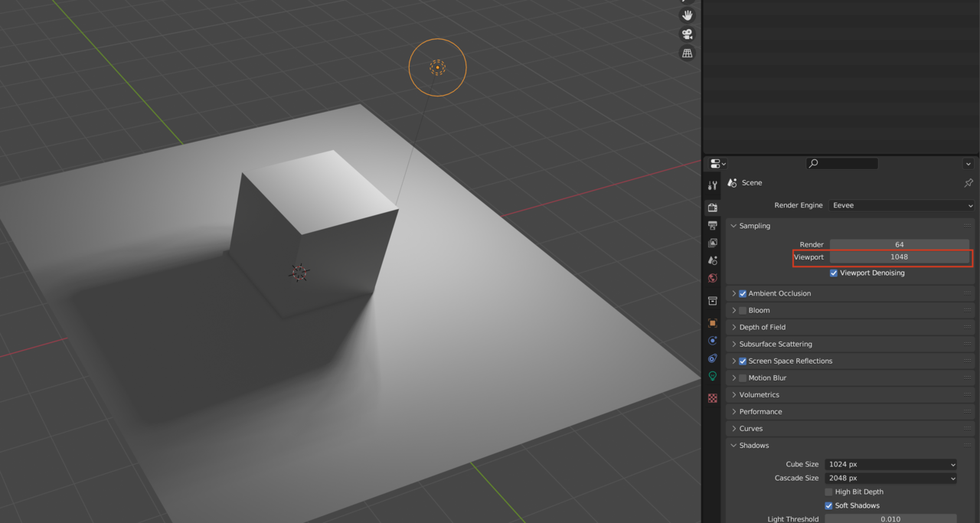
Task: Click the pan view hand icon
Action: pyautogui.click(x=687, y=15)
